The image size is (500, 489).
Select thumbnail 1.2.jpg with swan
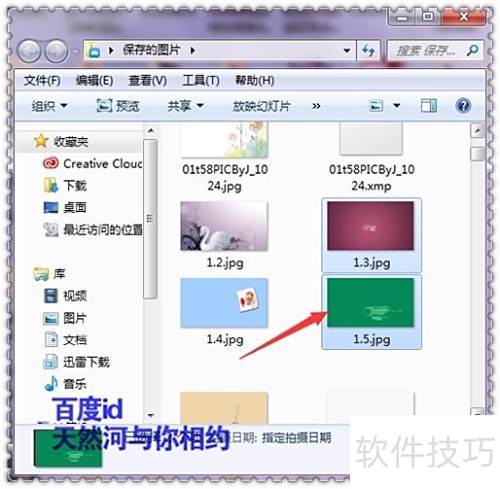(x=224, y=226)
